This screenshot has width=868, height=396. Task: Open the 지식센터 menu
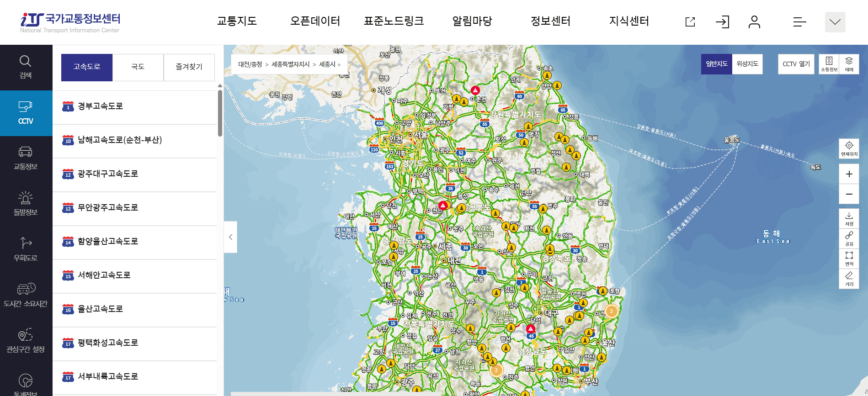[x=629, y=21]
